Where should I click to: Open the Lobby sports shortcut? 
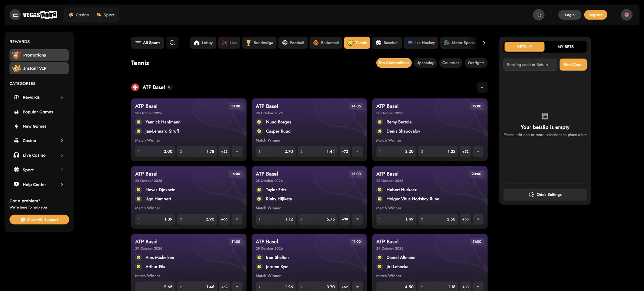pyautogui.click(x=203, y=43)
